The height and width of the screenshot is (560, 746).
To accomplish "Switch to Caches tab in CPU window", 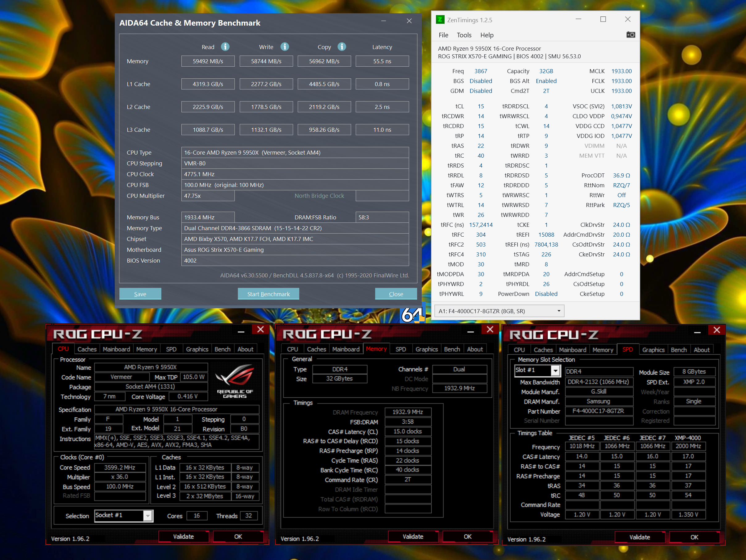I will (87, 349).
